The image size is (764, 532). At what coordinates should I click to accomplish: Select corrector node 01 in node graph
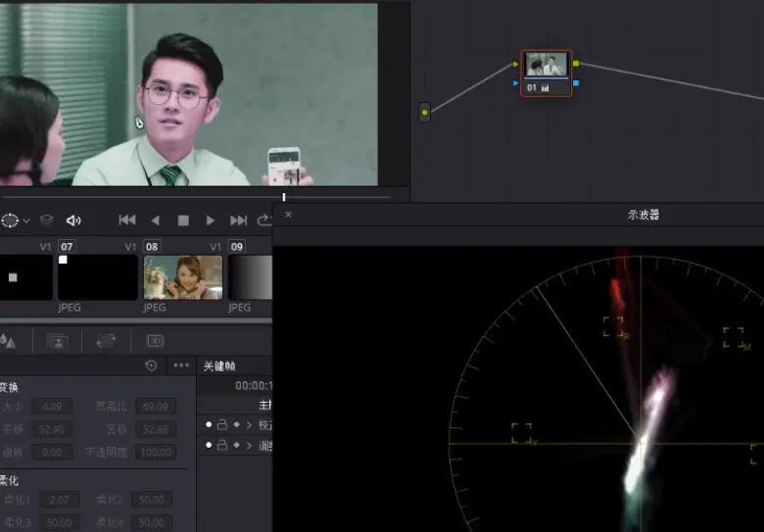click(546, 73)
